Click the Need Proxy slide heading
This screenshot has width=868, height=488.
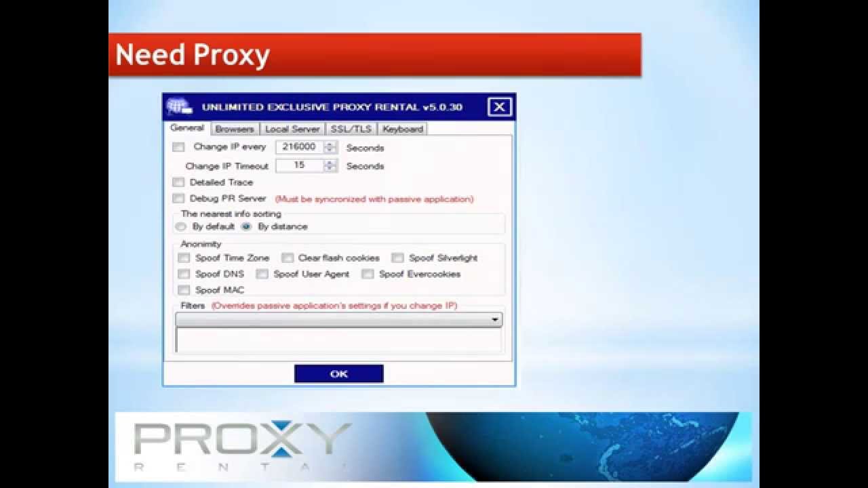193,55
